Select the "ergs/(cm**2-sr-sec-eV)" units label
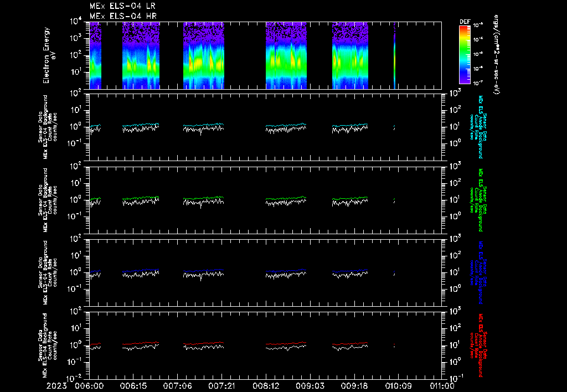 (496, 55)
